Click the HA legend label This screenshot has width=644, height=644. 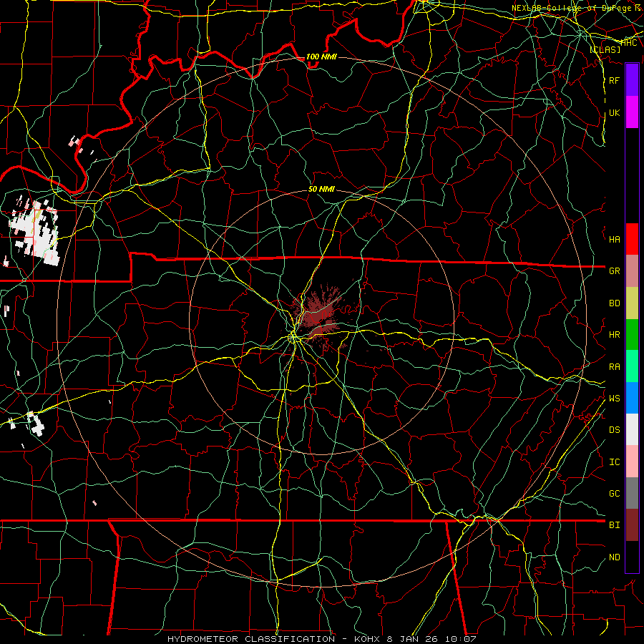point(614,240)
